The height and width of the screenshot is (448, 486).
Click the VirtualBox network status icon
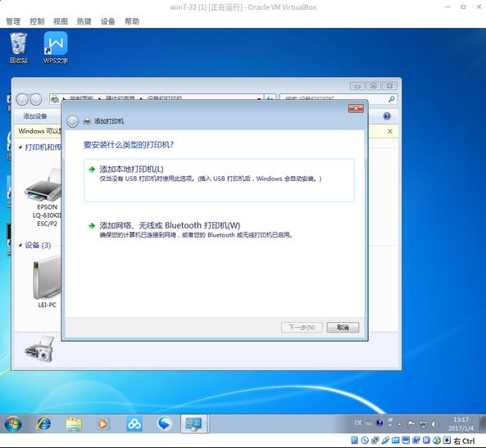tap(375, 441)
